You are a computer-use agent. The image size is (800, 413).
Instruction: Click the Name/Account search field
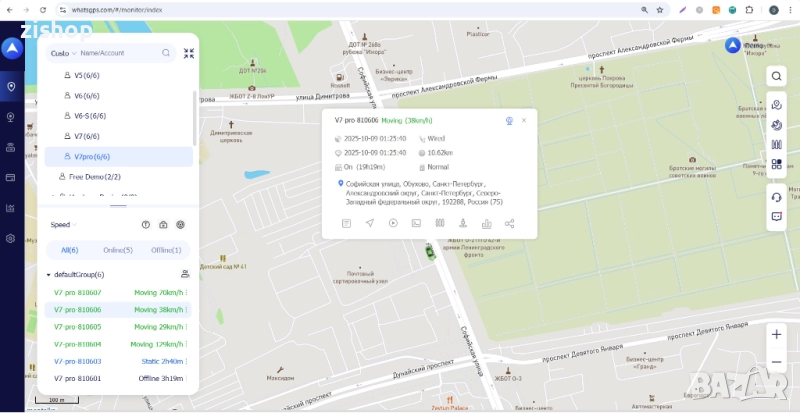pos(120,53)
